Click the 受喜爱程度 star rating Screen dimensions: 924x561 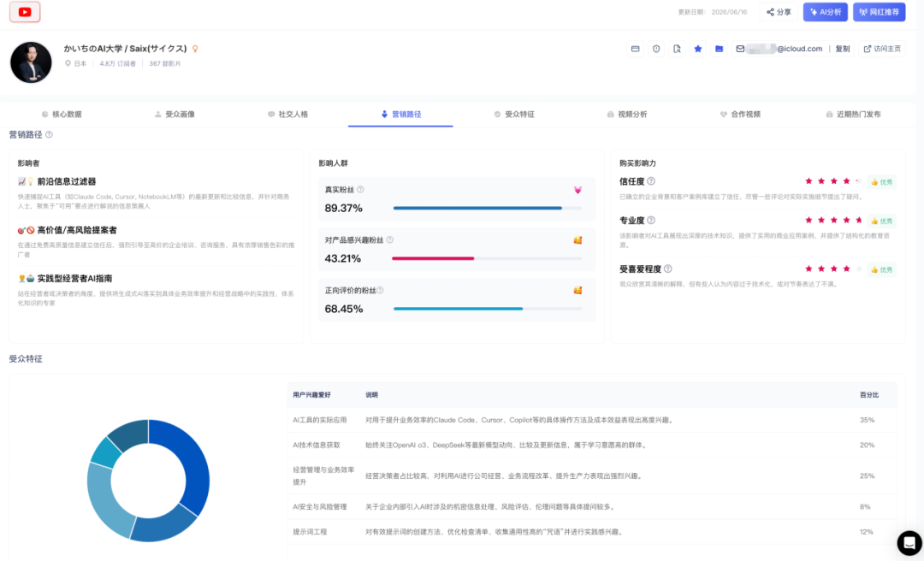click(833, 269)
